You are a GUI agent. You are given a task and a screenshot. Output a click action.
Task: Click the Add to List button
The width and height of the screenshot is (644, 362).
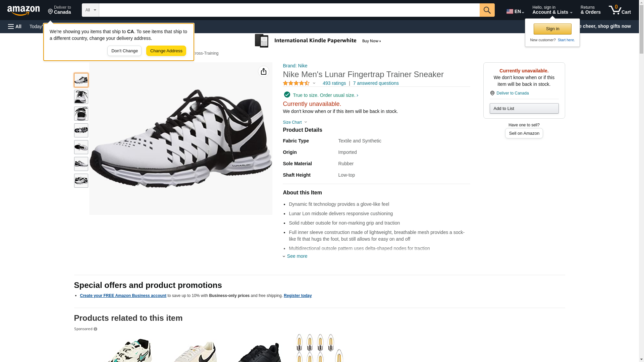(x=524, y=109)
